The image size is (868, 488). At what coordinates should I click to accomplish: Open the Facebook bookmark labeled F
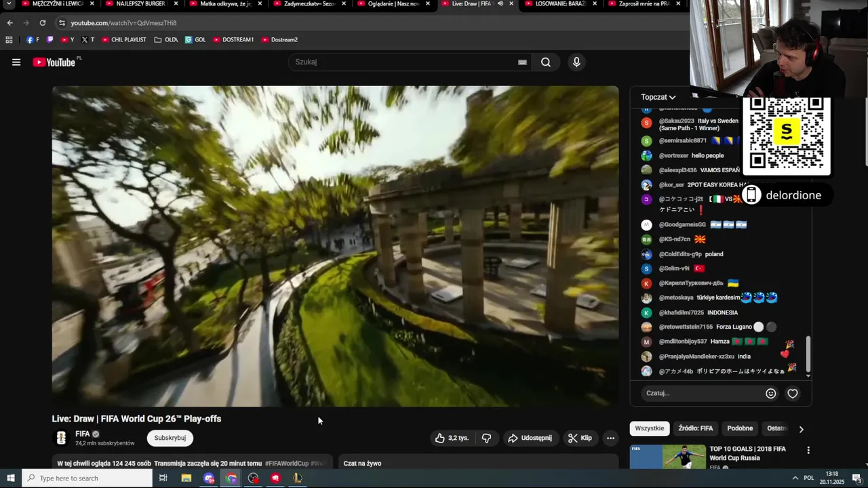[33, 40]
